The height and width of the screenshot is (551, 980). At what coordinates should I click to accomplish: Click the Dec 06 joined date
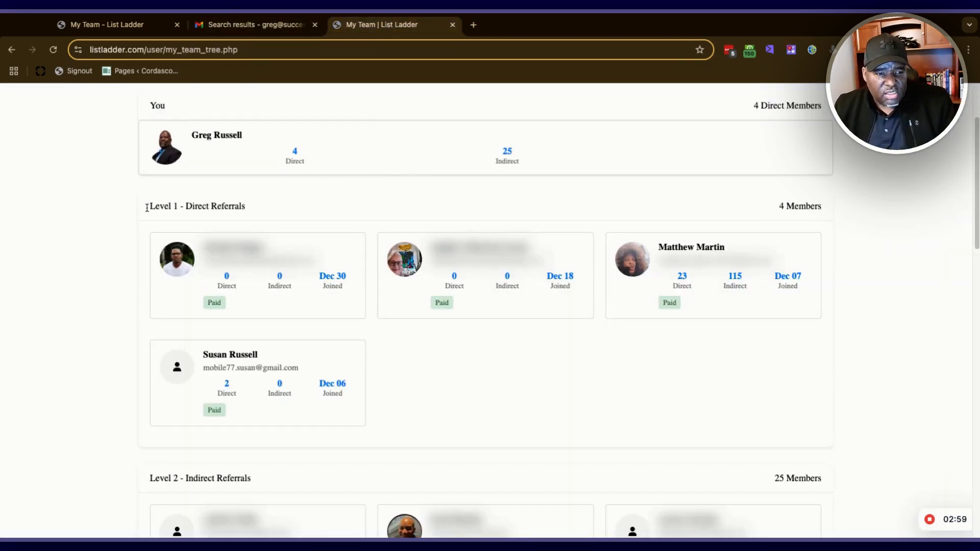[332, 383]
